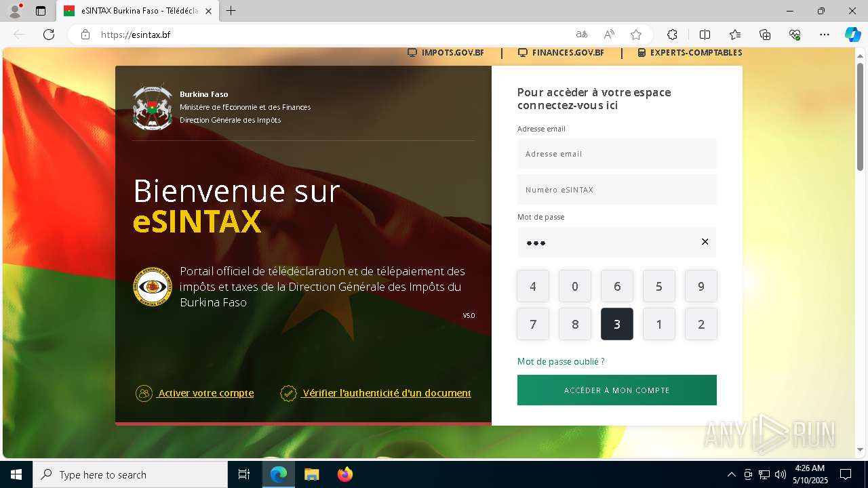Screen dimensions: 868x488
Task: Tap keypad digit 6
Action: 617,286
